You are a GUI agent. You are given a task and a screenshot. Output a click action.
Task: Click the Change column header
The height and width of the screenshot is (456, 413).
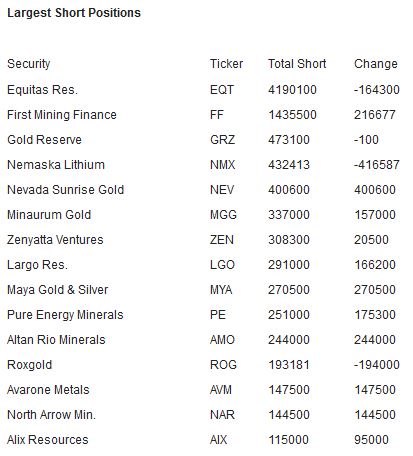point(376,64)
